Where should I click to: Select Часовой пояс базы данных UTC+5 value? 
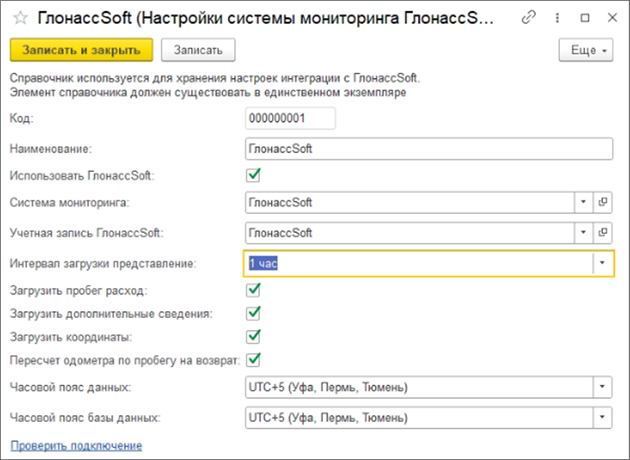pos(328,418)
